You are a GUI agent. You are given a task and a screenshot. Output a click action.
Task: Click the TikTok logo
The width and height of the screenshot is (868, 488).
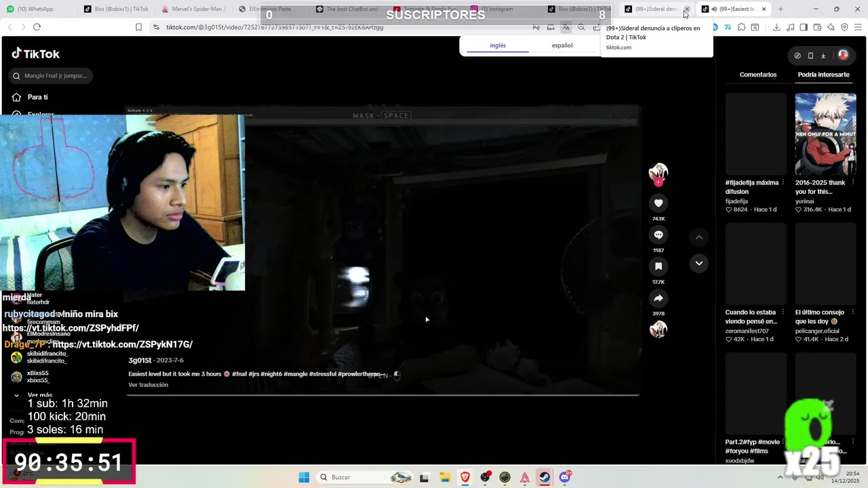[36, 54]
